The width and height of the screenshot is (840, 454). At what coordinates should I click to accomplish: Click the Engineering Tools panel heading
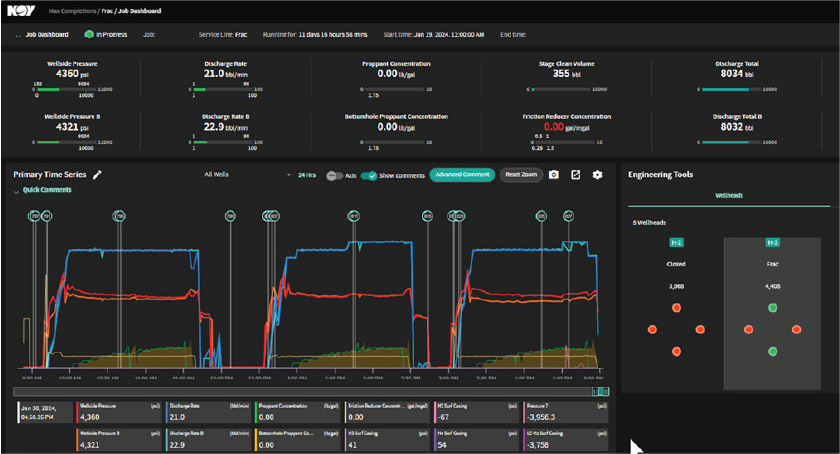tap(661, 175)
